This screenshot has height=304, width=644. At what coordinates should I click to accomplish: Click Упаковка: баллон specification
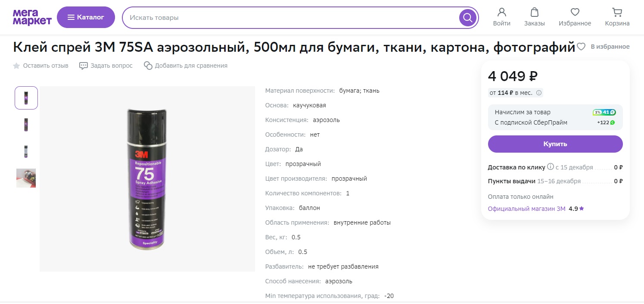pyautogui.click(x=292, y=208)
